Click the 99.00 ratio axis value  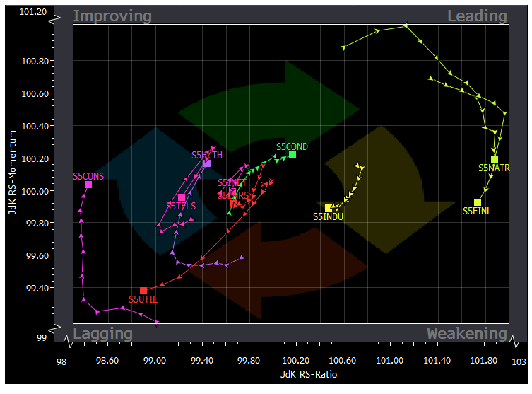pos(155,360)
